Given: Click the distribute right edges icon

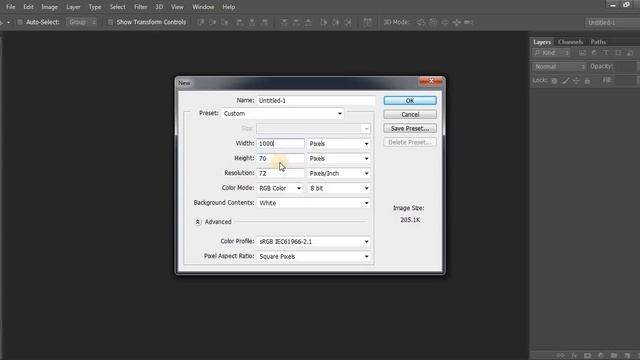Looking at the screenshot, I should click(348, 22).
